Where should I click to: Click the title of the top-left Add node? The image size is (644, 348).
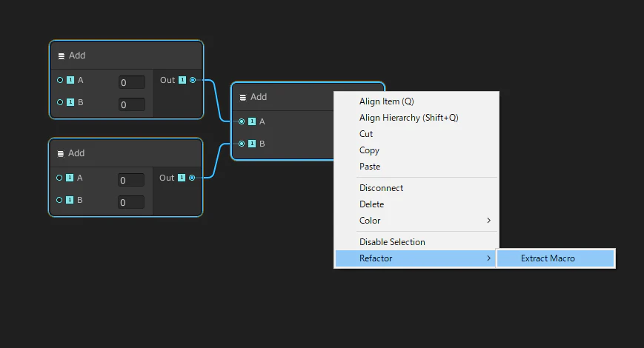pos(77,56)
